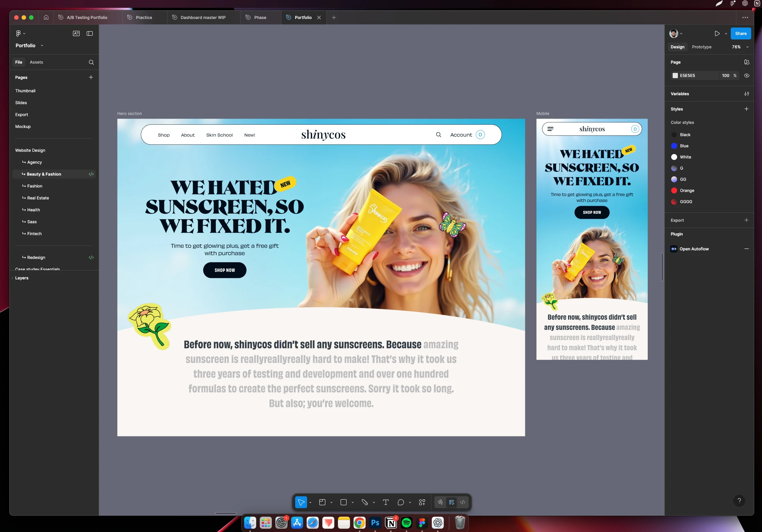Go to Figma home icon
This screenshot has height=532, width=762.
click(x=46, y=17)
